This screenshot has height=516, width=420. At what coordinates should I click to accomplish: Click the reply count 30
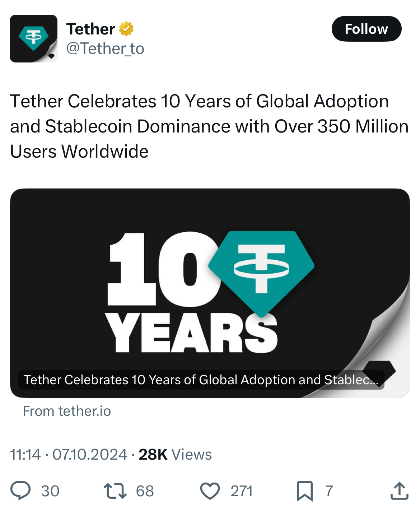(50, 491)
